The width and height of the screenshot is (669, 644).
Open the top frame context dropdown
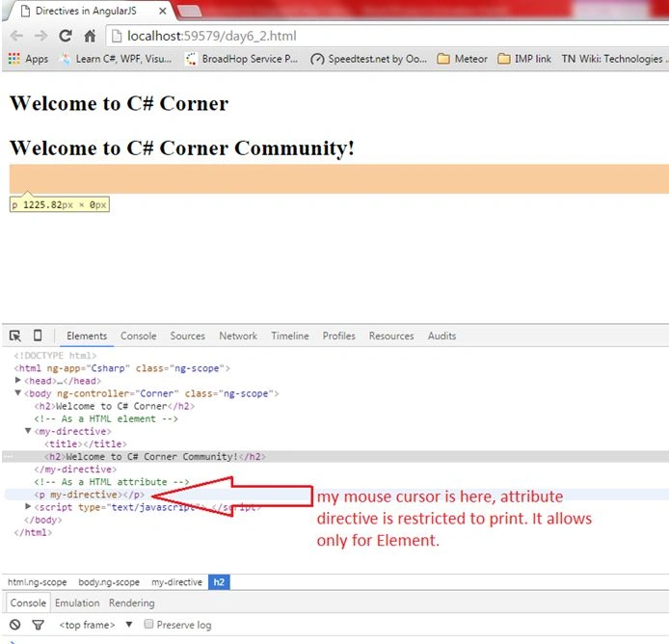(95, 626)
